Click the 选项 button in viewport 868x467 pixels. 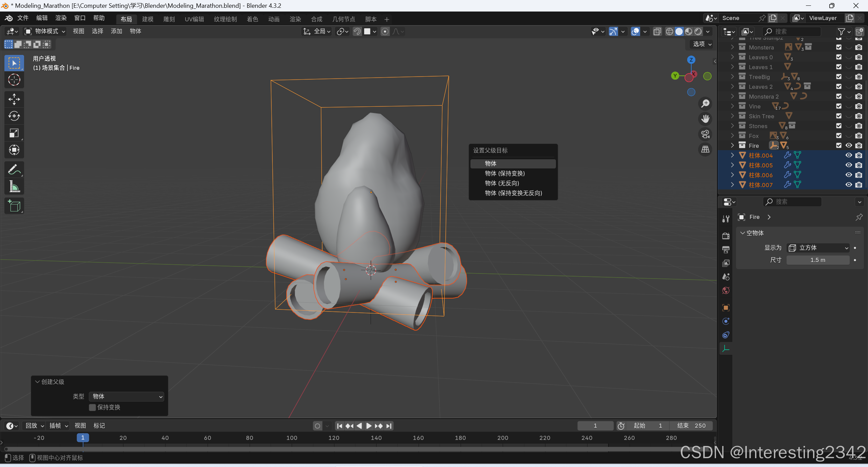[x=702, y=44]
